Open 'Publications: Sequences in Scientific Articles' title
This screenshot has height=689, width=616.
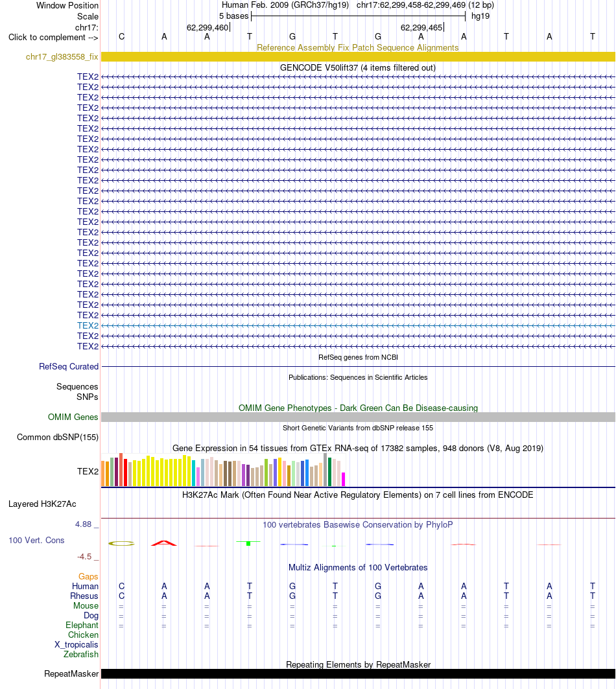tap(358, 377)
